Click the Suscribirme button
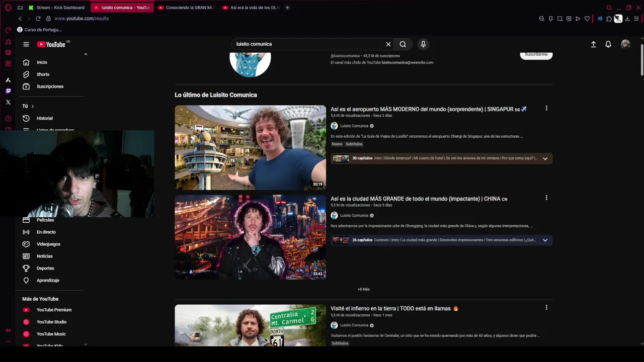644x362 pixels. tap(536, 54)
